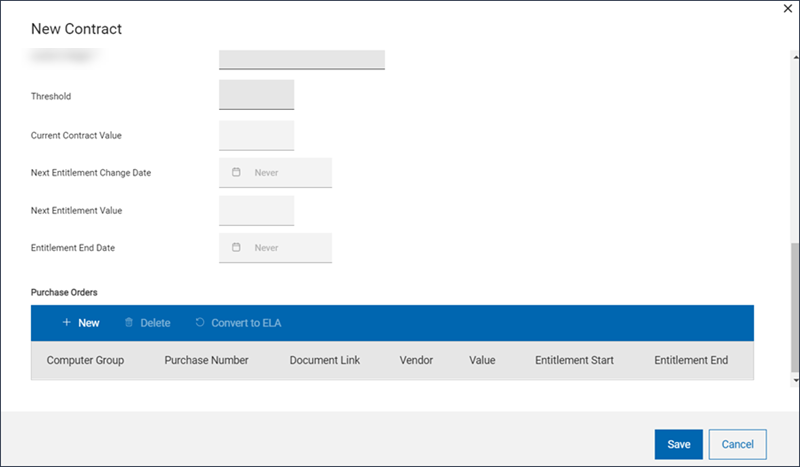
Task: Click the scroll up arrow in scrollbar
Action: pos(795,52)
